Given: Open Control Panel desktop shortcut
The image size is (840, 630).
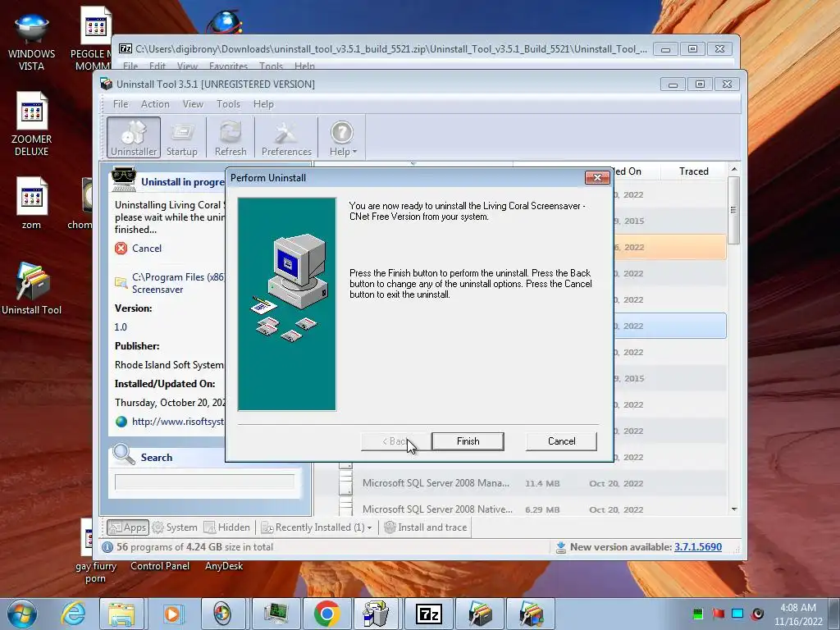Looking at the screenshot, I should tap(160, 566).
